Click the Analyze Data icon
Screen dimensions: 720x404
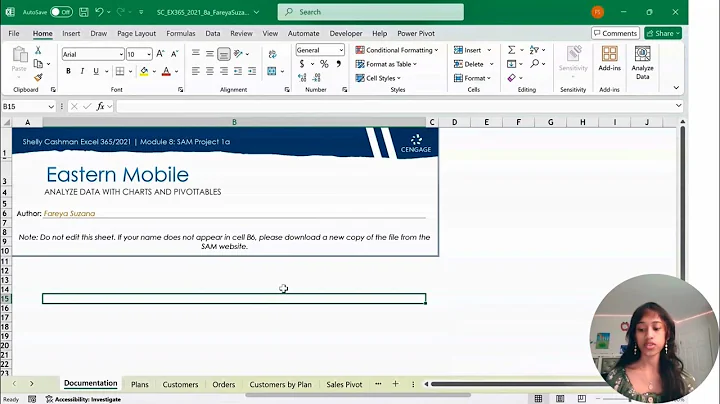642,63
